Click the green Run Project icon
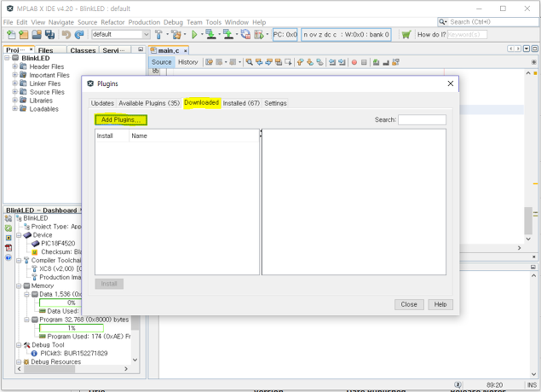Image resolution: width=541 pixels, height=392 pixels. [194, 34]
